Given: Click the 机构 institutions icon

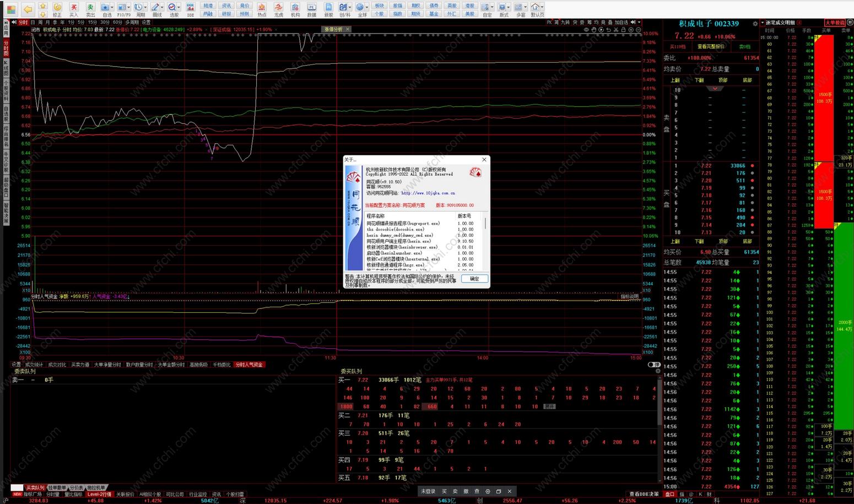Looking at the screenshot, I should tap(295, 9).
